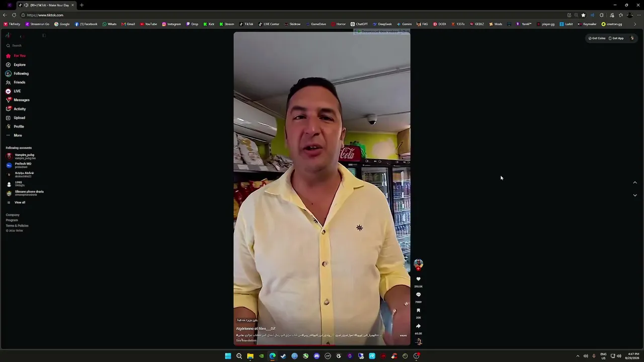Open the Friends section
The height and width of the screenshot is (362, 644).
[16, 82]
